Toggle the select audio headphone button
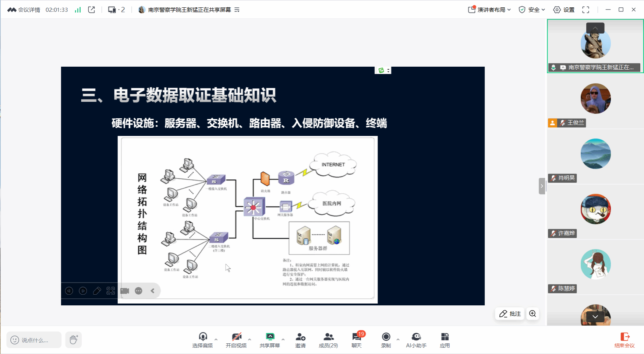644x354 pixels. (202, 340)
